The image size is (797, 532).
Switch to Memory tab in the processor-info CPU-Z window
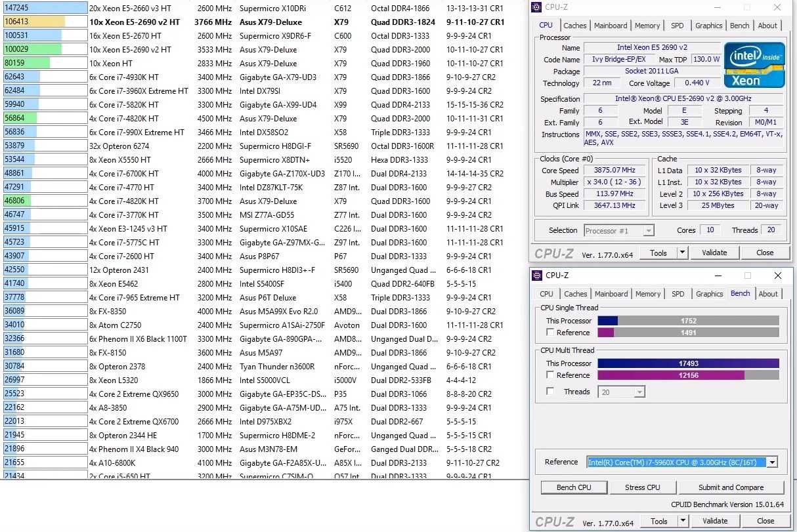(x=647, y=26)
